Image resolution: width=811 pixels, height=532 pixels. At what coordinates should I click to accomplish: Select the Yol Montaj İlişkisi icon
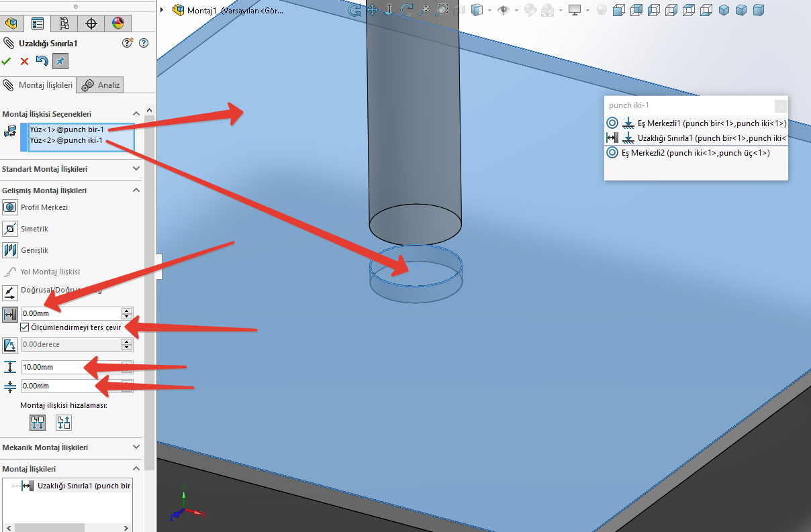tap(9, 271)
